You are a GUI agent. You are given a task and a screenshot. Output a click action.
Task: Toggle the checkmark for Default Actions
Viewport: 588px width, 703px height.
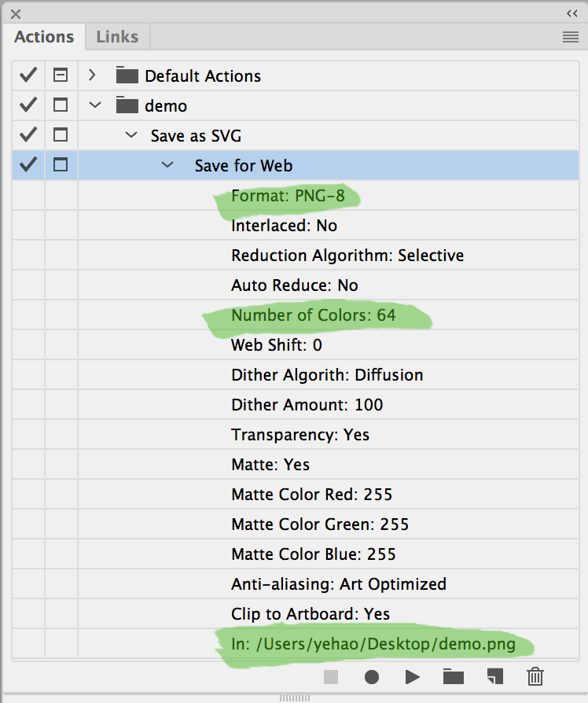tap(28, 75)
